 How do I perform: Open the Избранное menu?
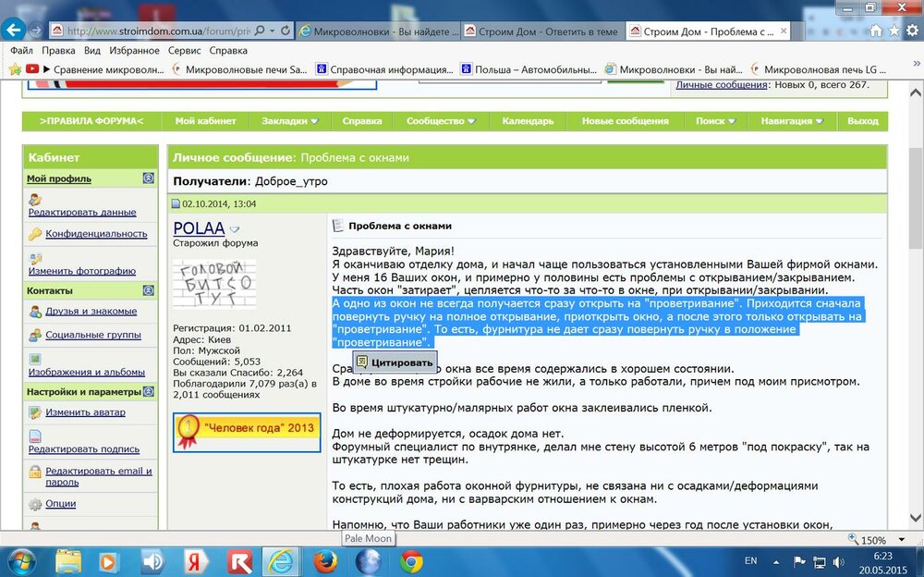(134, 51)
